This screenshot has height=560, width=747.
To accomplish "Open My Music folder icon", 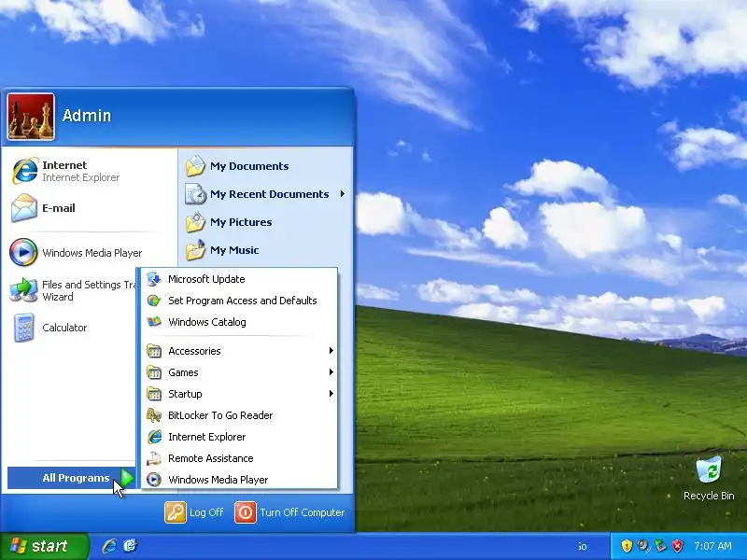I will click(195, 250).
